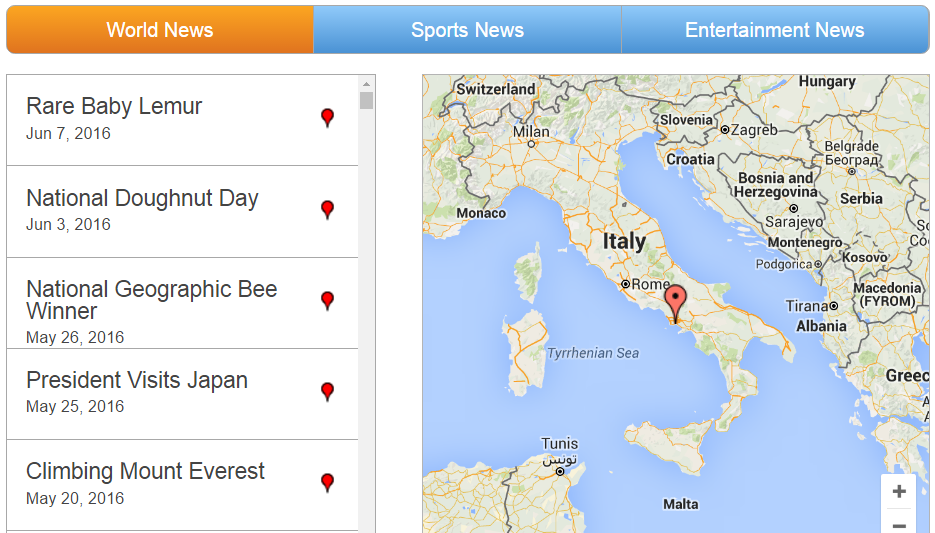Click the news list scrollbar thumb
The image size is (935, 533).
(x=366, y=100)
